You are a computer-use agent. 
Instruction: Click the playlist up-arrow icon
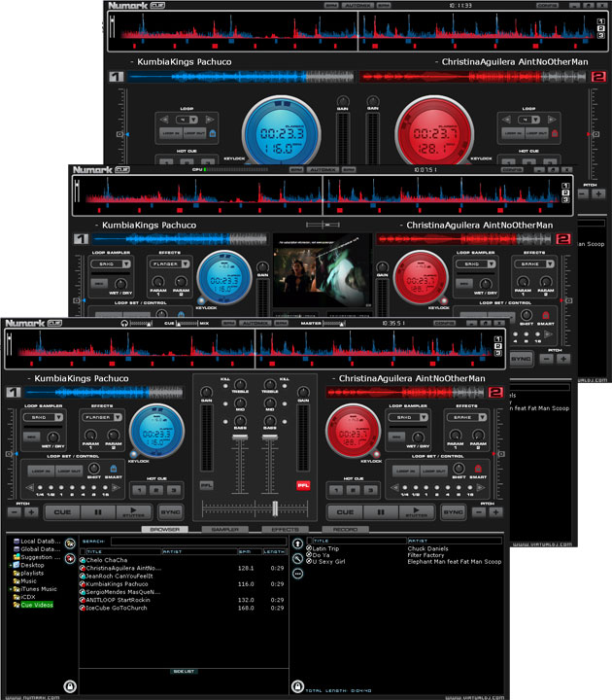297,543
